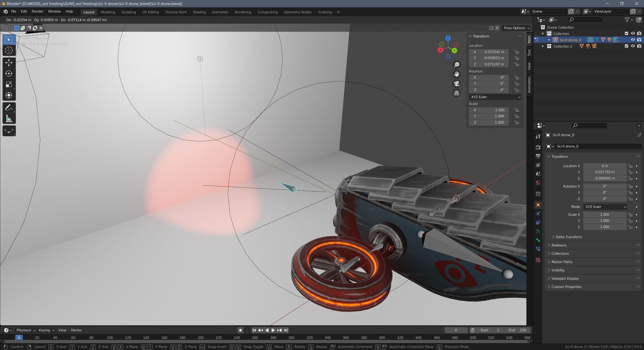The height and width of the screenshot is (350, 644).
Task: Lock the Location X in sidebar Transform
Action: [x=517, y=52]
